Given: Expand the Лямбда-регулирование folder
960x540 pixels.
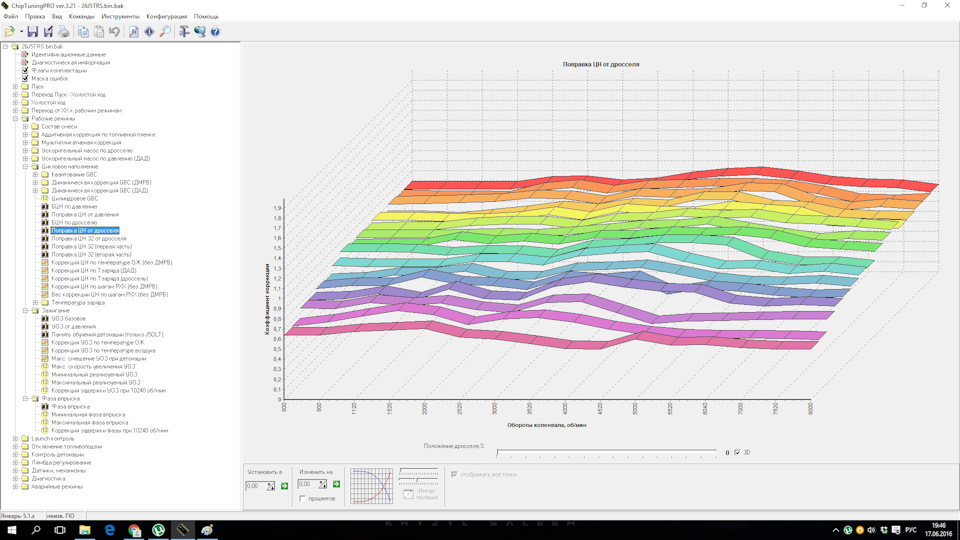Looking at the screenshot, I should tap(15, 462).
